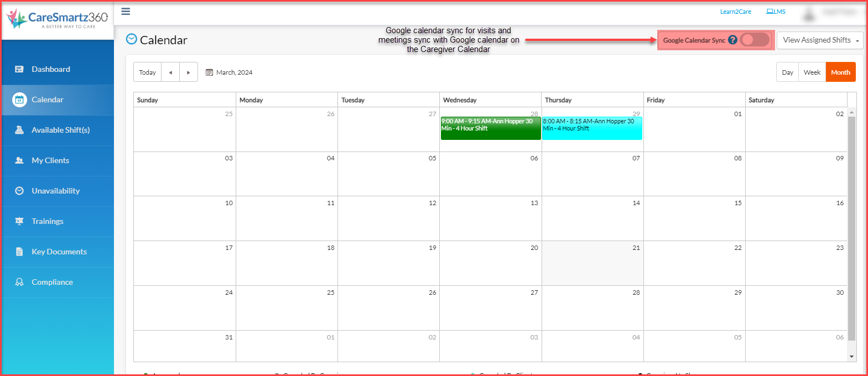Click the hamburger menu icon
Viewport: 868px width, 376px height.
(126, 12)
